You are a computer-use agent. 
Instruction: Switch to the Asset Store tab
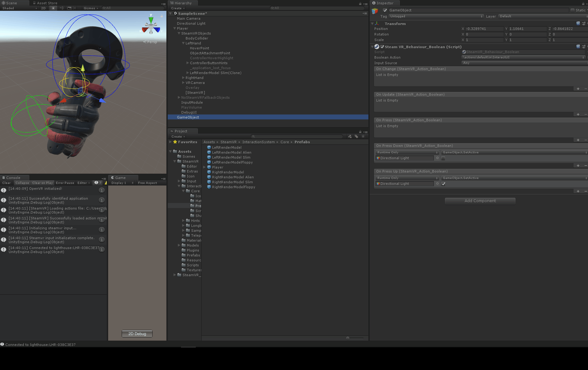45,3
